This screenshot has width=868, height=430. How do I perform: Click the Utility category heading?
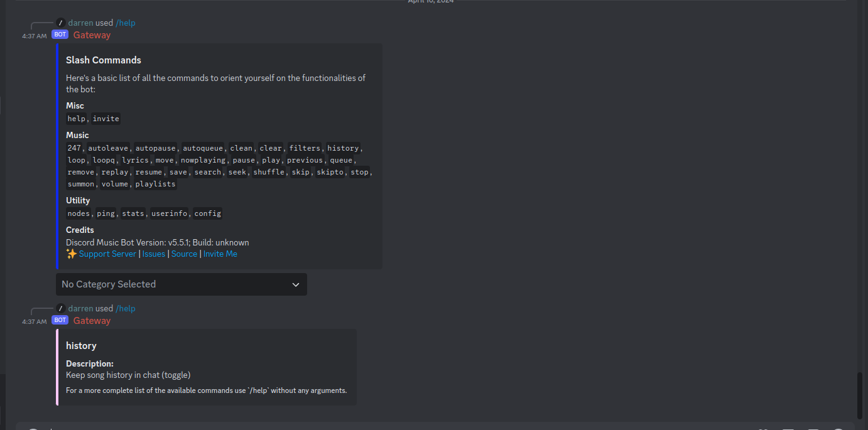click(78, 200)
